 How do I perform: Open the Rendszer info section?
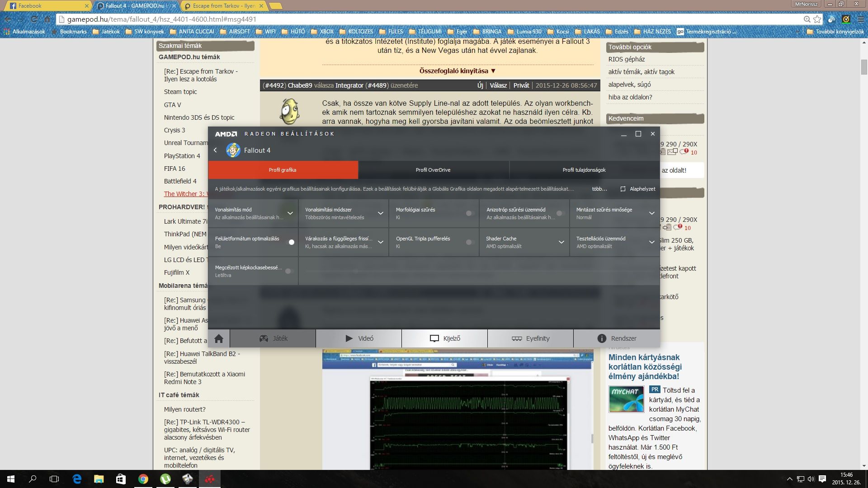click(617, 338)
